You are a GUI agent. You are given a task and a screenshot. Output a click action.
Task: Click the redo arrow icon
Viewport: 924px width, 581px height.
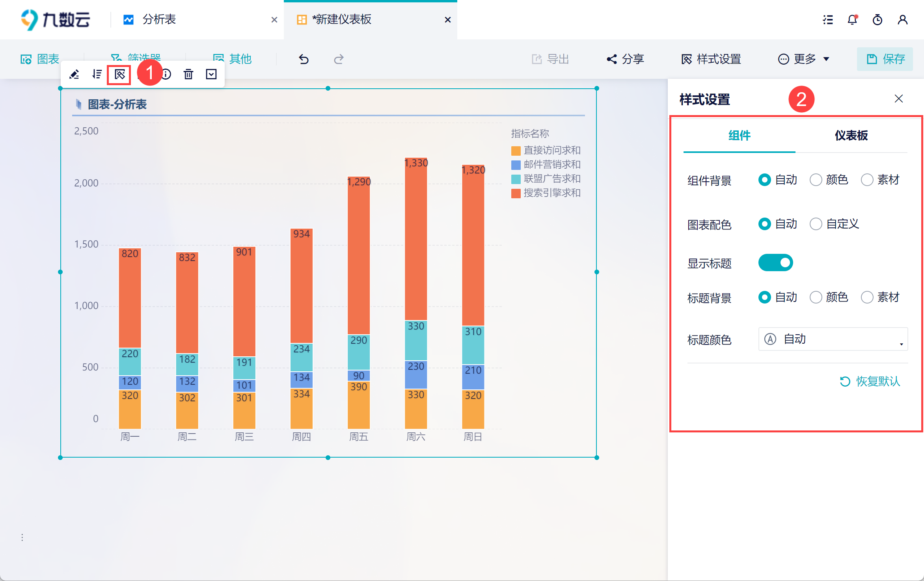tap(339, 59)
